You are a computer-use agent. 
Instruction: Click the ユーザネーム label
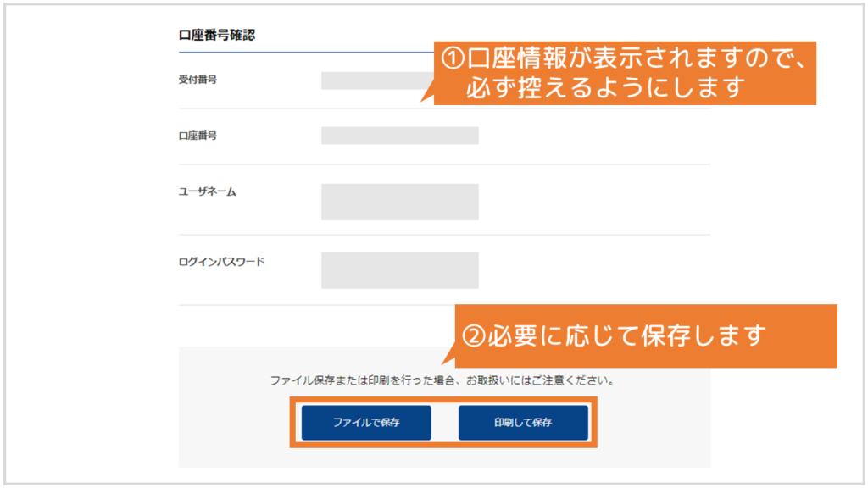point(208,192)
